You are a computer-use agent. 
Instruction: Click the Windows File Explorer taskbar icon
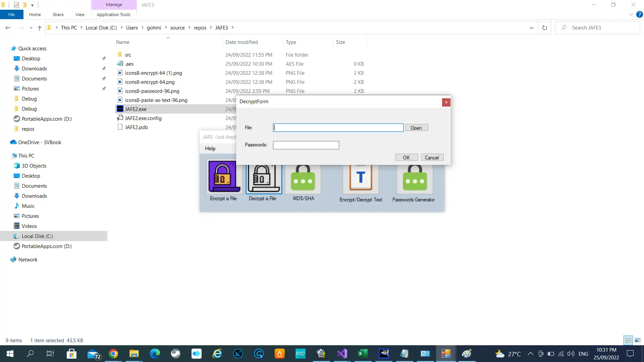coord(134,354)
